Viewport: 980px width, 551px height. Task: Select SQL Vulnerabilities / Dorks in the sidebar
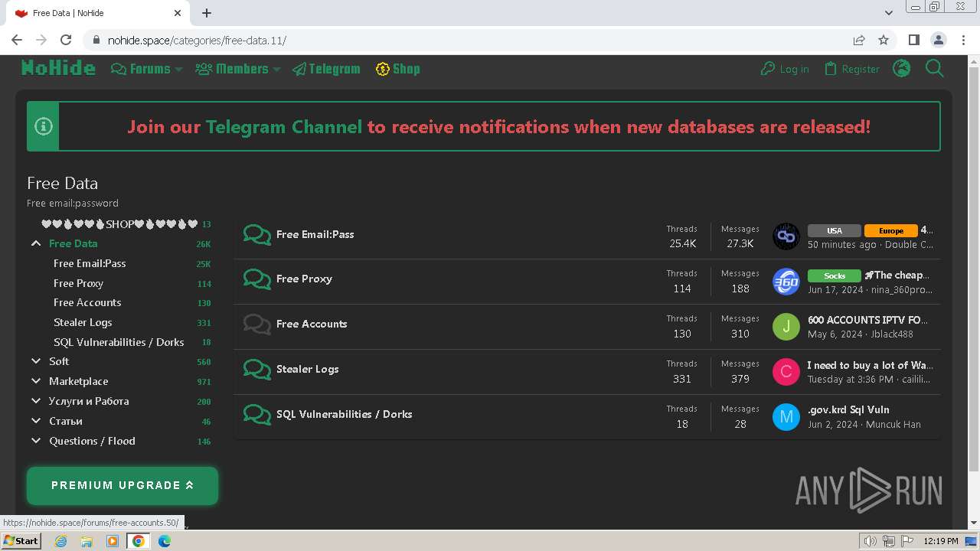pos(119,342)
